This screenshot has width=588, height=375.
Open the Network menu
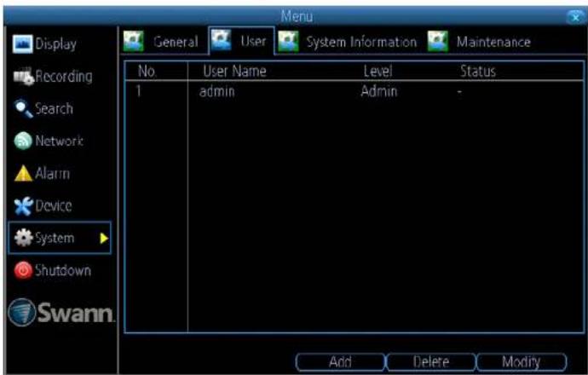(49, 141)
